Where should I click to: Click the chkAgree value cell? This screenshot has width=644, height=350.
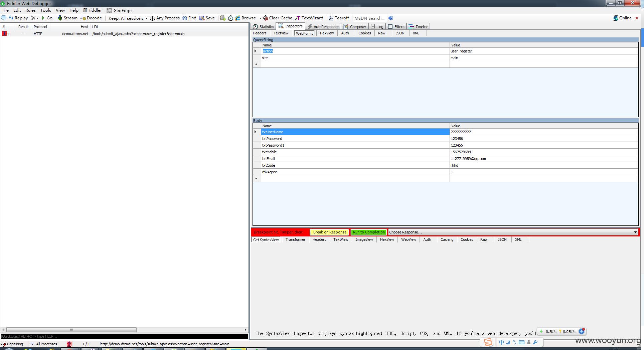pos(544,172)
